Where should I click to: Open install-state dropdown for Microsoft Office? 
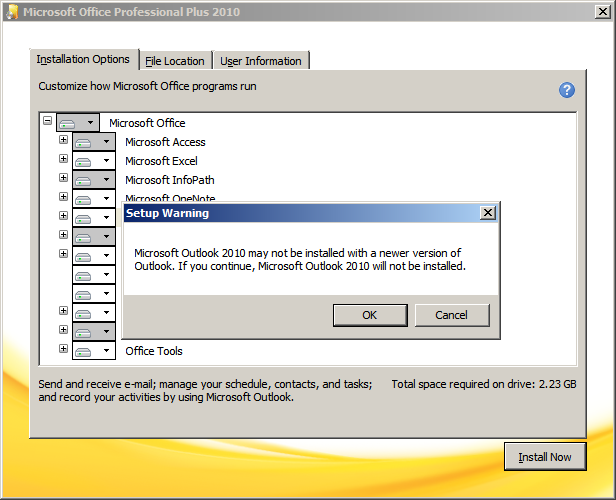click(x=78, y=123)
